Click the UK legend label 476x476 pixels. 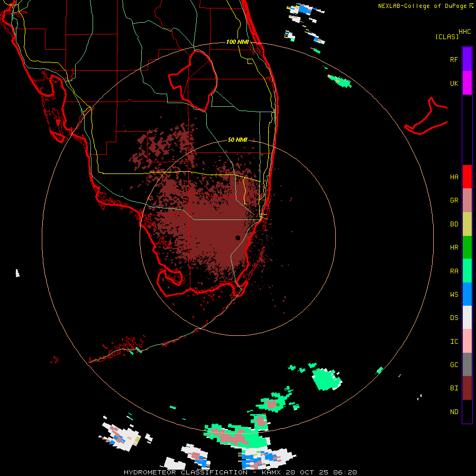pyautogui.click(x=454, y=84)
